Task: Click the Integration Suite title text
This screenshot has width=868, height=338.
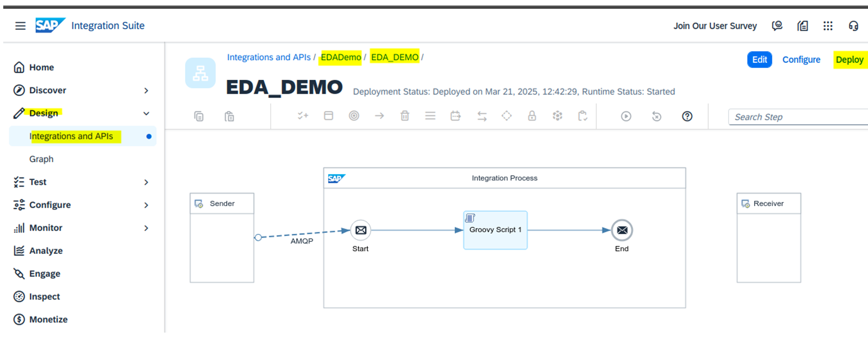Action: click(x=108, y=25)
